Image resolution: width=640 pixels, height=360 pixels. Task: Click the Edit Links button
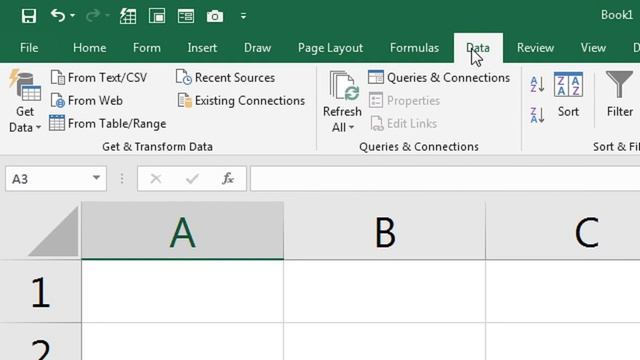[x=404, y=123]
